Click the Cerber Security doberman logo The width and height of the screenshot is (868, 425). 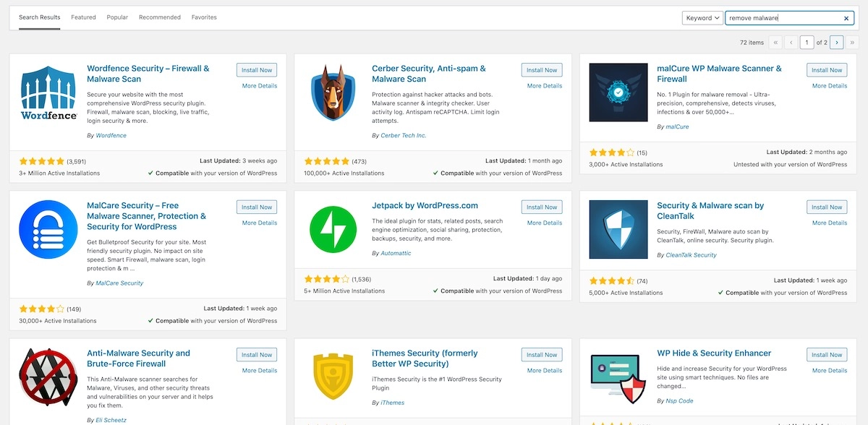pos(333,93)
